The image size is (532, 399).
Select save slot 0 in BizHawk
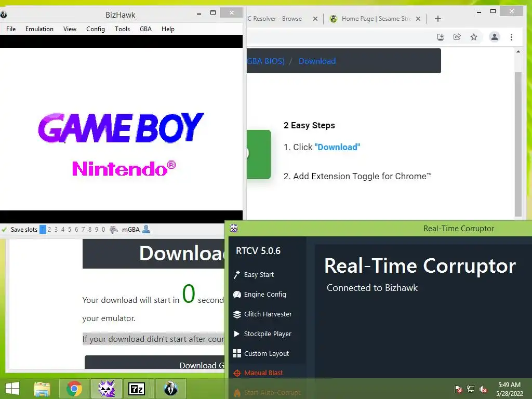(x=103, y=229)
